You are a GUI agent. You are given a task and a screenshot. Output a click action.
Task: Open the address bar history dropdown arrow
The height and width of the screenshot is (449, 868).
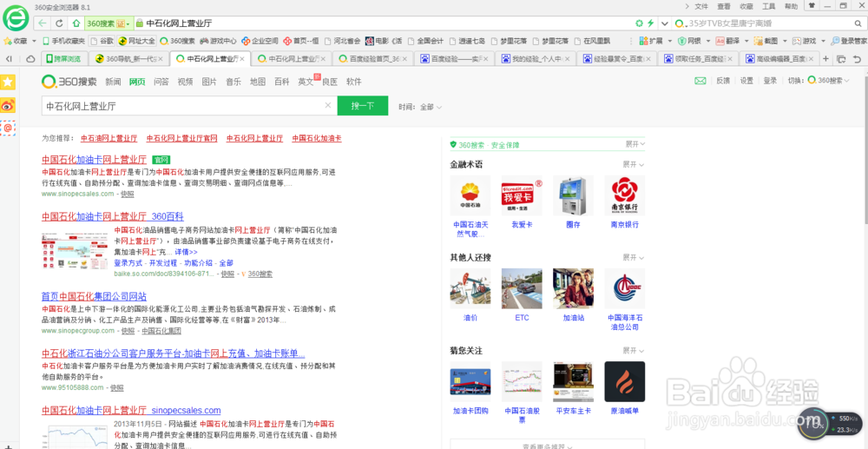[665, 23]
